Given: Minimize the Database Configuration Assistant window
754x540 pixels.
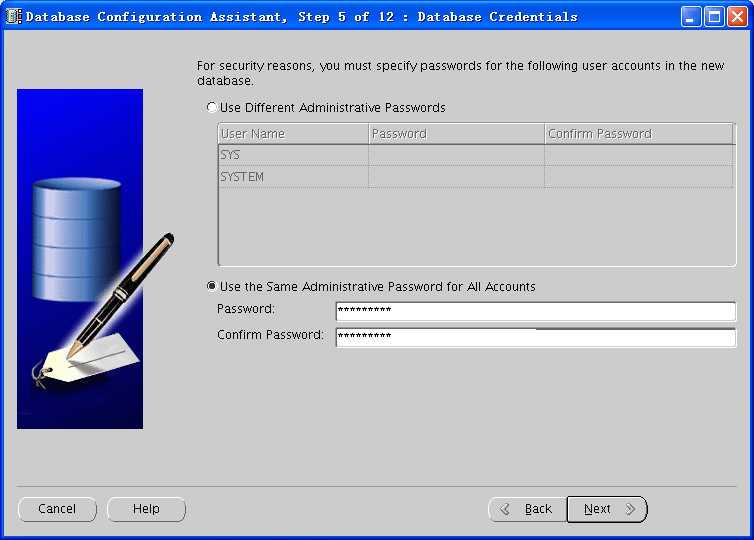Looking at the screenshot, I should 691,17.
